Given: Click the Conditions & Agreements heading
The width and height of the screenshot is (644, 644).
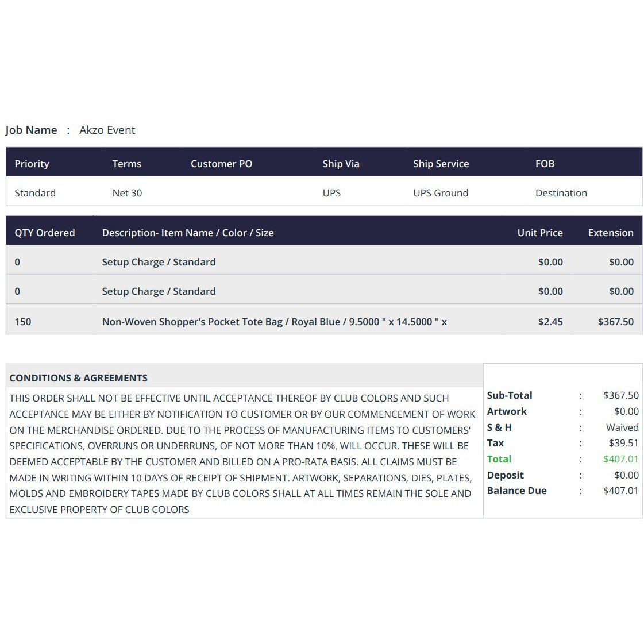Looking at the screenshot, I should 79,378.
